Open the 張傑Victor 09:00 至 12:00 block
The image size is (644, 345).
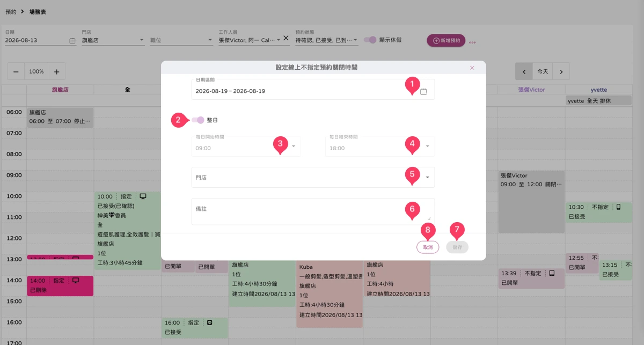coord(531,202)
